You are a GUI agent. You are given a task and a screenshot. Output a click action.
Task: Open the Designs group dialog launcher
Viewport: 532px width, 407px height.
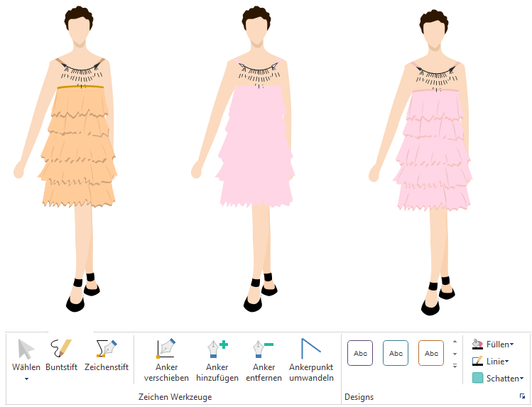pos(522,396)
